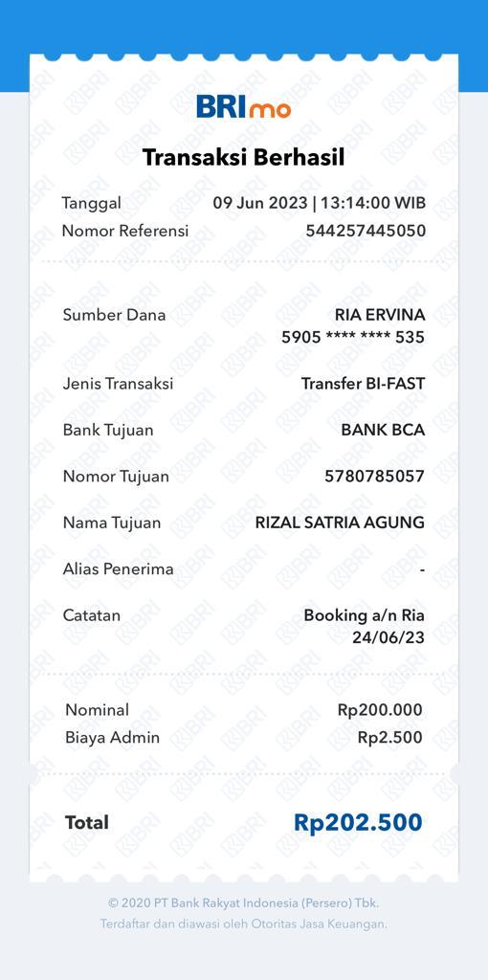Click the PT Bank Rakyat Indonesia copyright
The height and width of the screenshot is (980, 488).
point(244,903)
